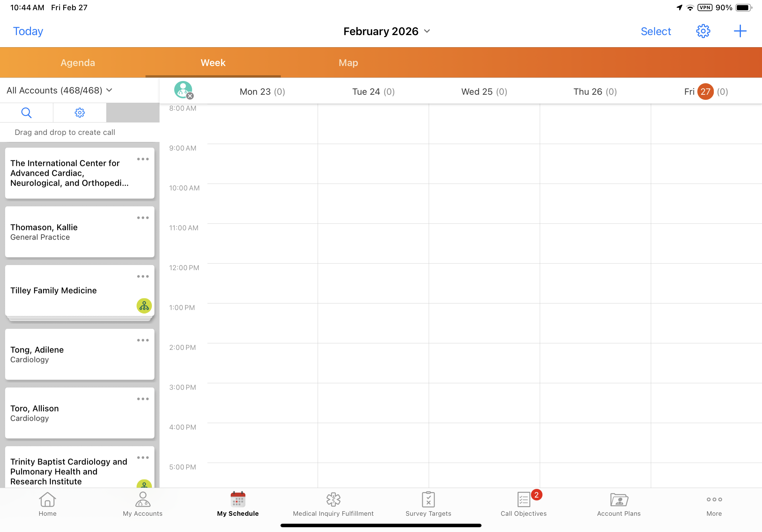Tap the Today button
762x532 pixels.
(x=28, y=31)
